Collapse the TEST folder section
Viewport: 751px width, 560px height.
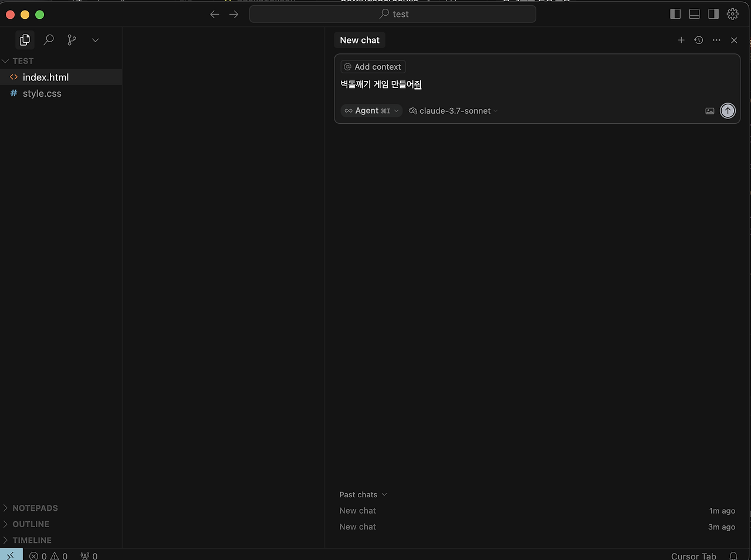(x=61, y=61)
